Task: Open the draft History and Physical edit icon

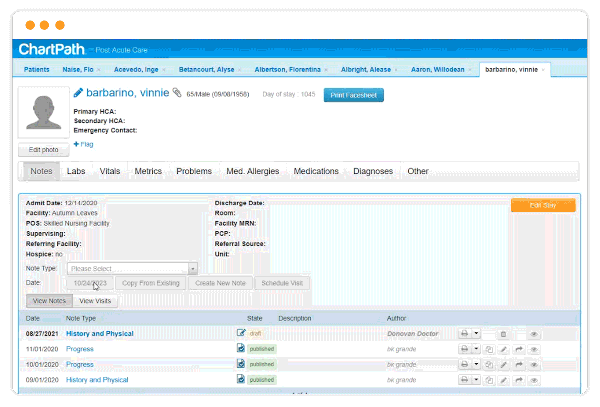Action: click(x=241, y=333)
